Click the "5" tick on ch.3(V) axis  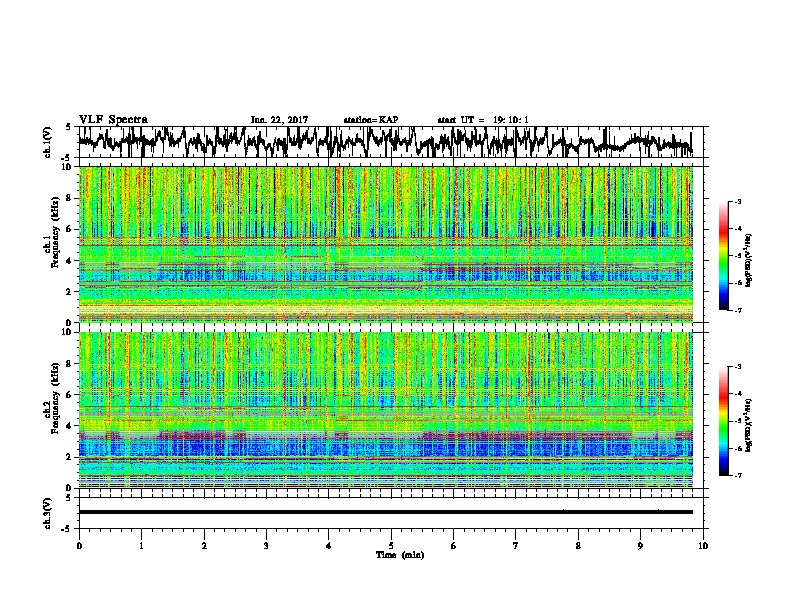pos(68,498)
